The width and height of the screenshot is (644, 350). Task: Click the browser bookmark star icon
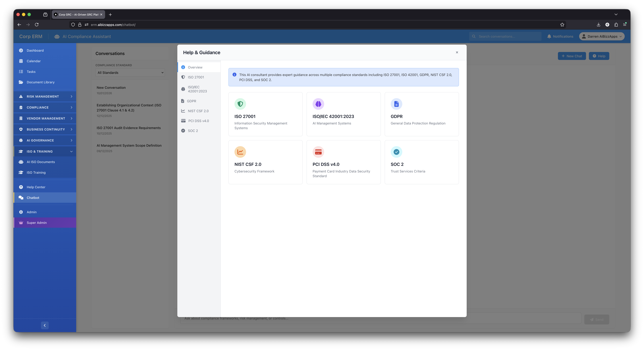(x=562, y=24)
